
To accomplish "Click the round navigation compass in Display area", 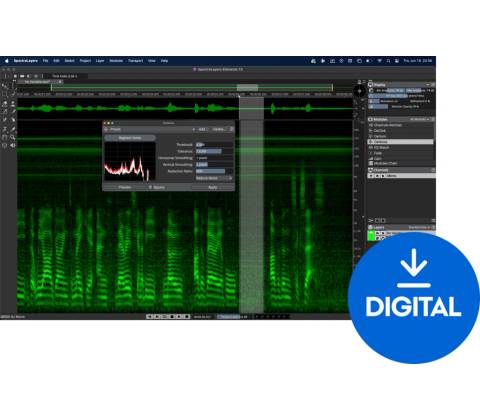I will 359,91.
